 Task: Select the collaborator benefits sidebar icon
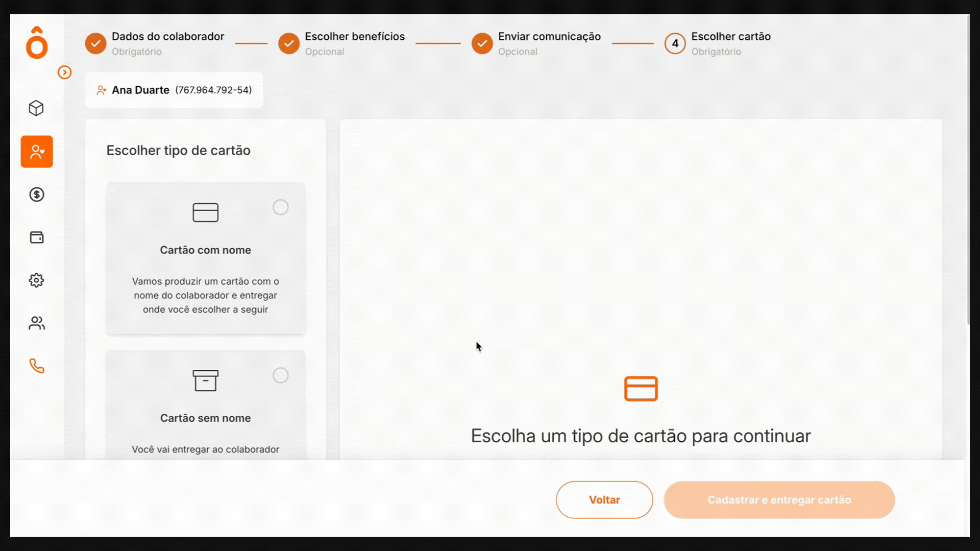[36, 151]
